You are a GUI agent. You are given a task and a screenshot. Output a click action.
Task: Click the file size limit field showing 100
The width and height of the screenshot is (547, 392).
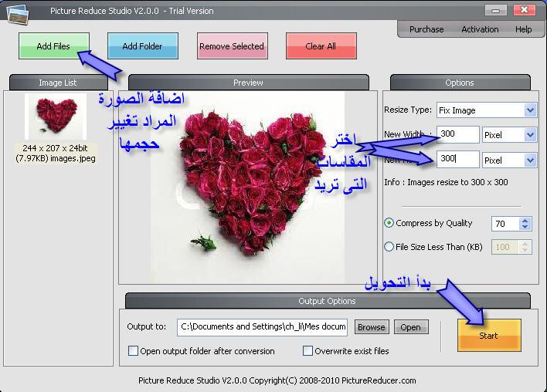click(505, 247)
